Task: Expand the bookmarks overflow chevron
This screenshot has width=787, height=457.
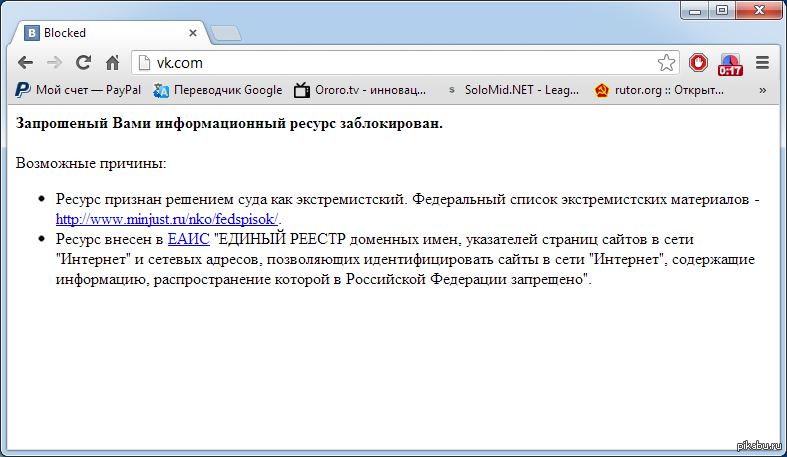Action: 763,90
